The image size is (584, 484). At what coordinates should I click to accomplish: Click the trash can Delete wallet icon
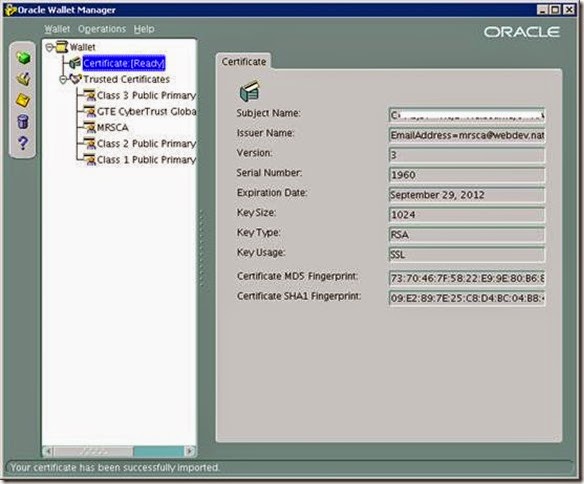[x=23, y=122]
